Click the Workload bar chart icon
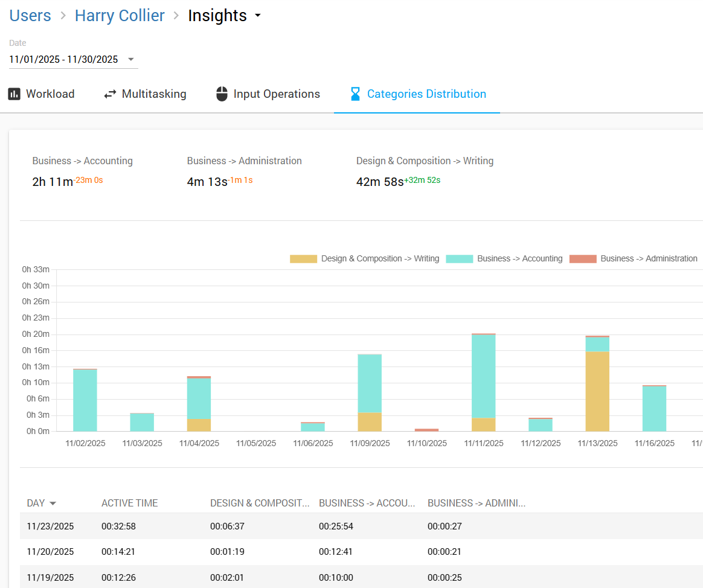This screenshot has height=588, width=703. (x=14, y=94)
